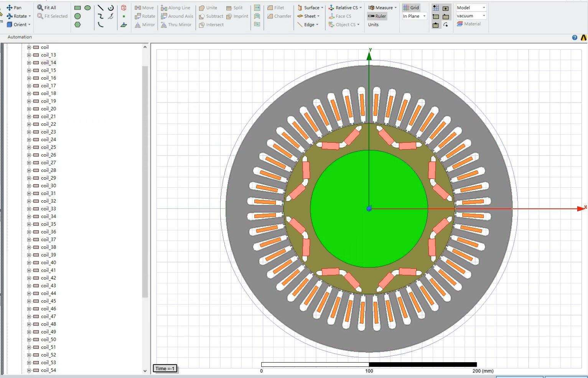Toggle dot grid display style
This screenshot has width=588, height=378.
(x=435, y=7)
